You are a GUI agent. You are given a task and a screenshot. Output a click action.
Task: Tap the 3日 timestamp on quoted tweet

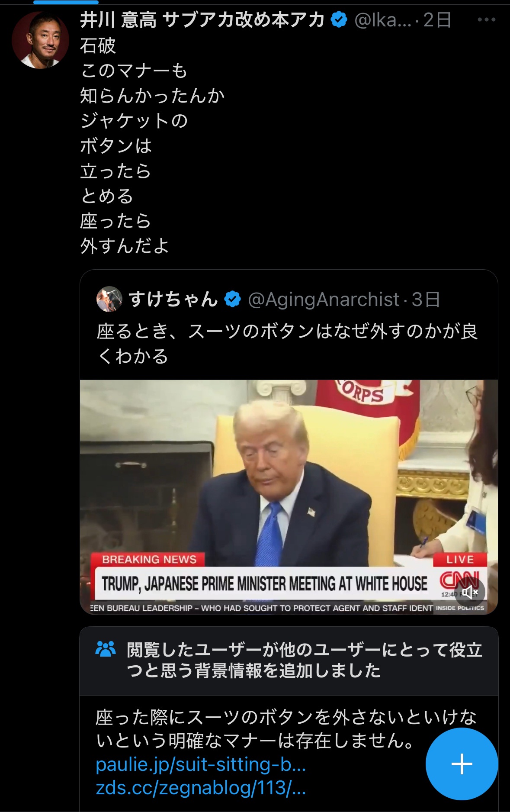click(x=426, y=300)
